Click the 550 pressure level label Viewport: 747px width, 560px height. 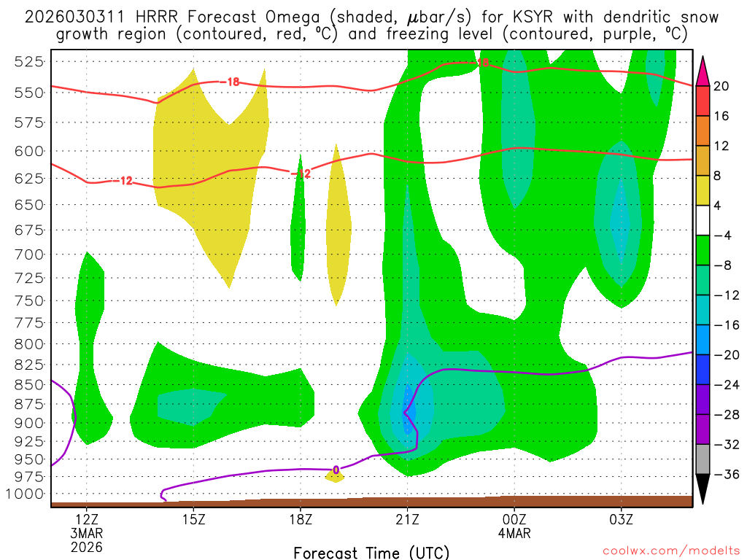[29, 93]
